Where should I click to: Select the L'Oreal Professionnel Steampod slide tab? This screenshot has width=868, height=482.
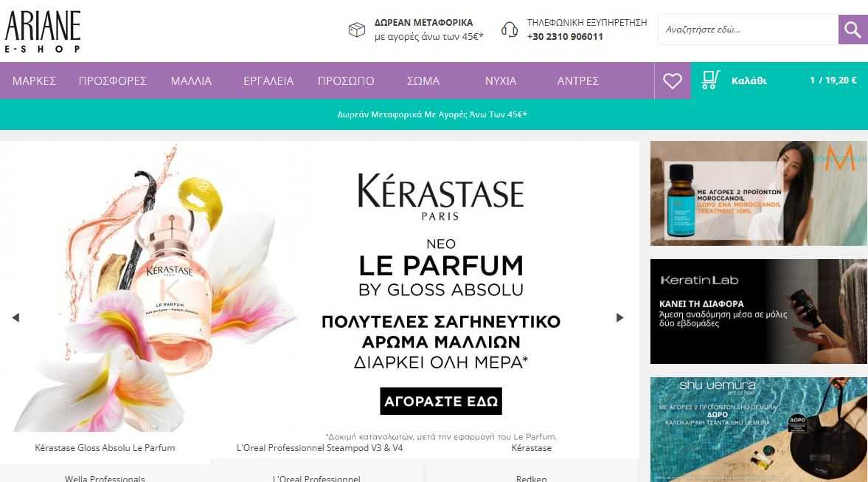point(319,447)
